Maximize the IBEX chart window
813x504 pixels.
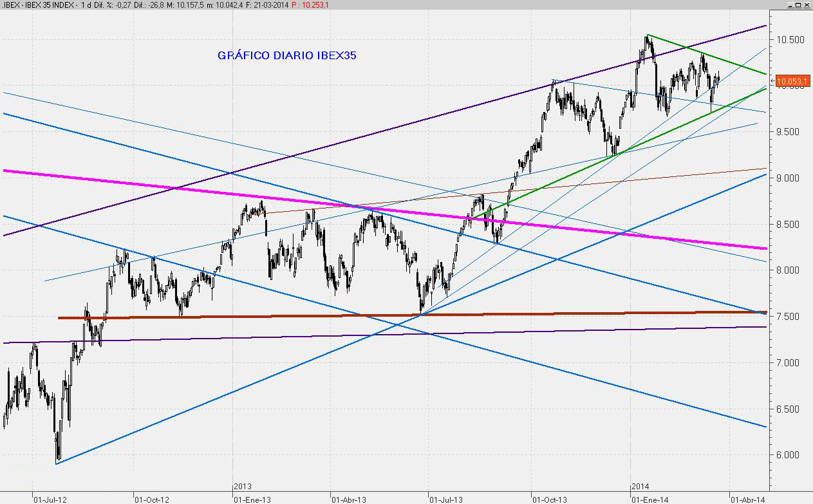tap(798, 5)
